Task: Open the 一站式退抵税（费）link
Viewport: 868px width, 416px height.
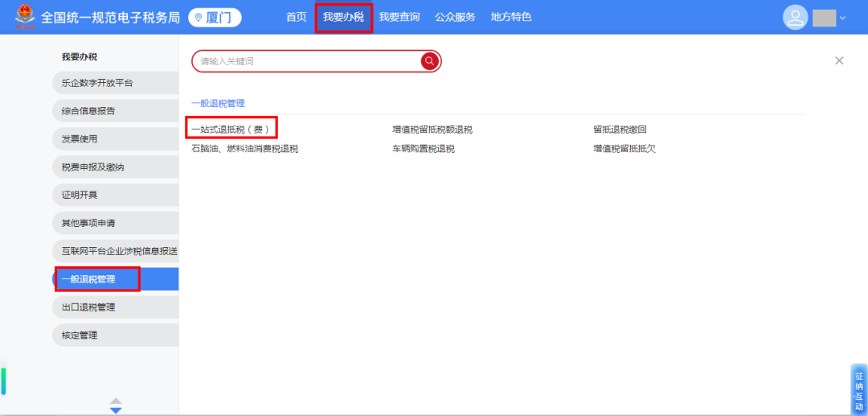Action: click(x=231, y=130)
